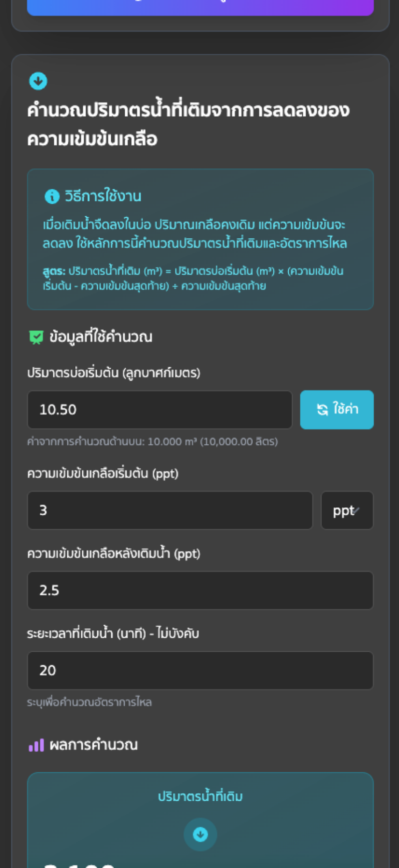This screenshot has width=399, height=868.
Task: Click the ปริมาตรน้ำที่เติม result card title
Action: pyautogui.click(x=200, y=796)
